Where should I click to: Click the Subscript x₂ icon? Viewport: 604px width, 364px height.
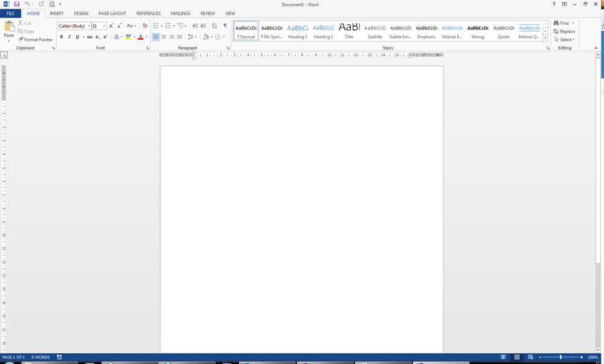pos(97,37)
